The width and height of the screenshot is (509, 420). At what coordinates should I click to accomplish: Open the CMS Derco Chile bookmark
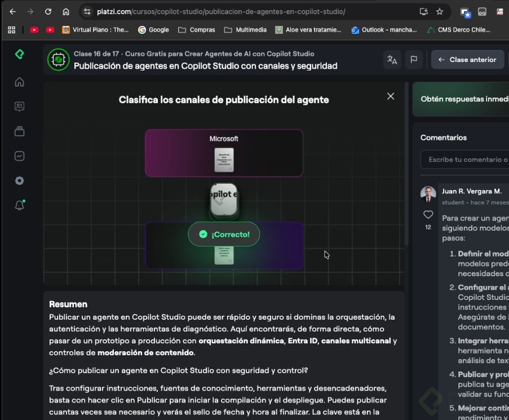pyautogui.click(x=458, y=30)
